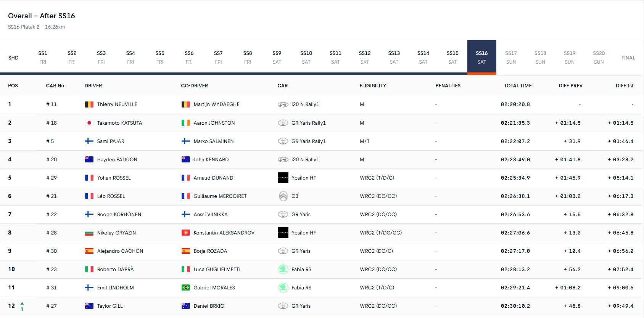Open the SS1 Friday stage tab
This screenshot has height=318, width=644.
[x=43, y=57]
